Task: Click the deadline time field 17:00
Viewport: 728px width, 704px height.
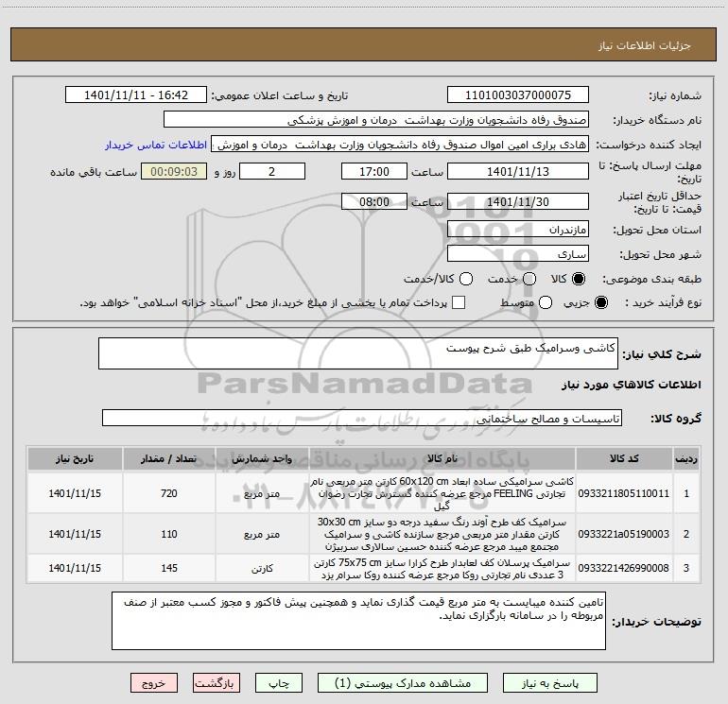Action: (374, 171)
